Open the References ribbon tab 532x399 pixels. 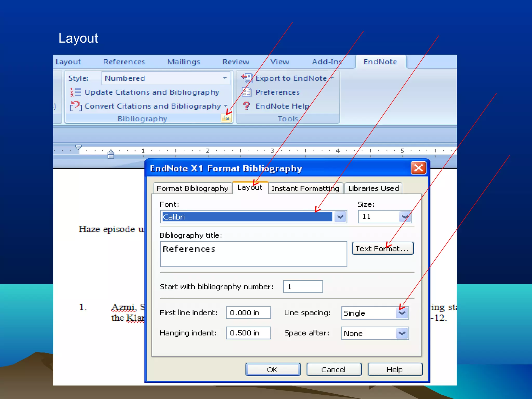pos(124,62)
